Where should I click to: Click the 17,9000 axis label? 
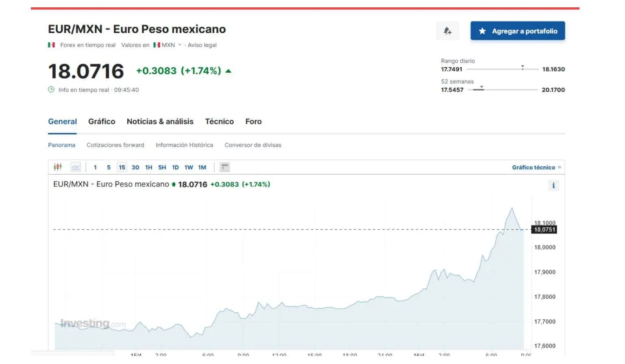click(544, 272)
